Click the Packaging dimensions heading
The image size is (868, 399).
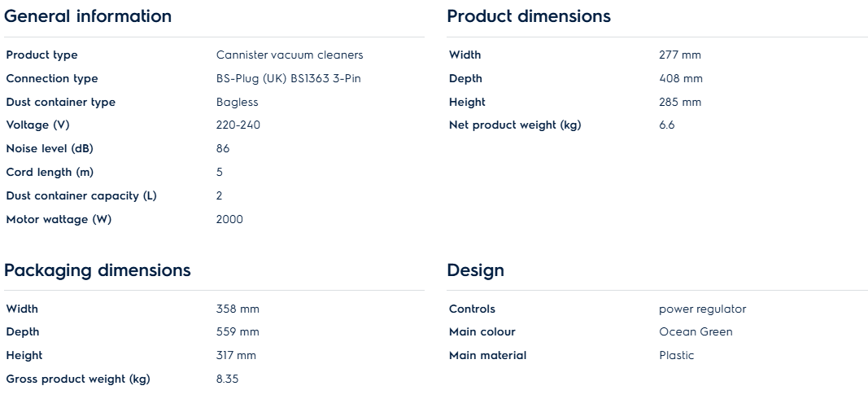tap(98, 270)
